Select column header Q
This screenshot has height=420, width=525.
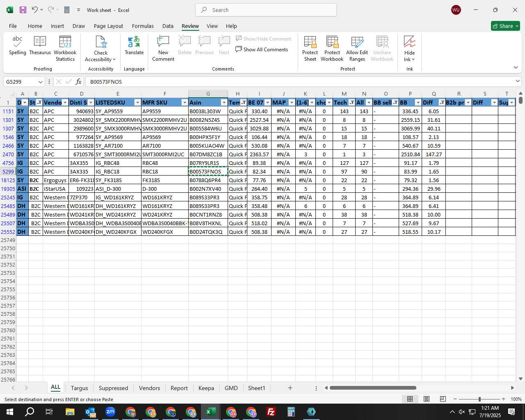point(434,94)
